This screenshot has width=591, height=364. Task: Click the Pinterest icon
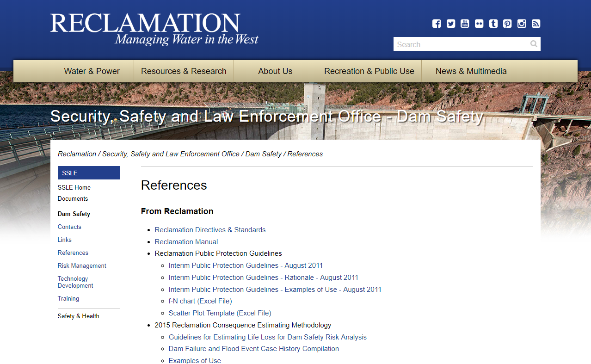click(507, 24)
